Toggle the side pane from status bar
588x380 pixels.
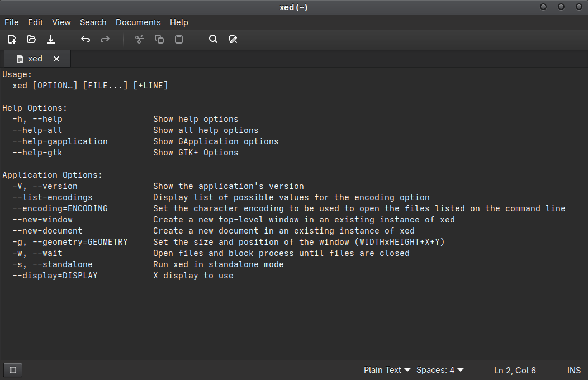point(13,370)
